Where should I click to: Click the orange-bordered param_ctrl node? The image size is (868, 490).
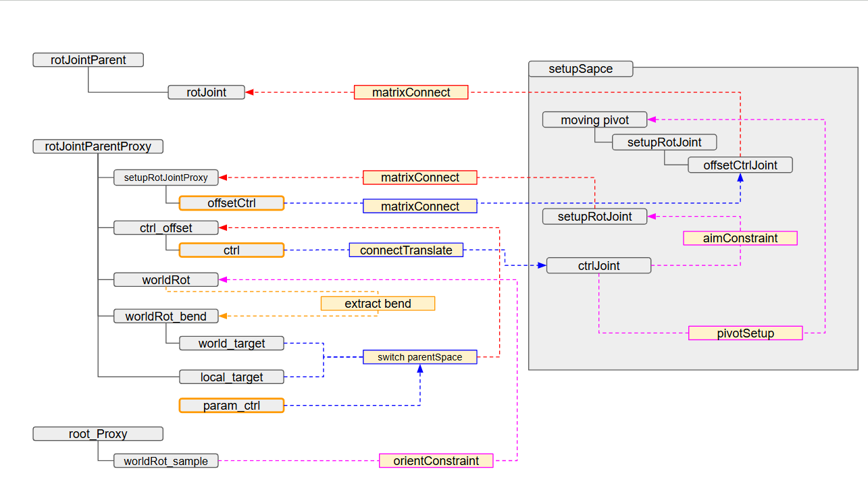[x=232, y=406]
